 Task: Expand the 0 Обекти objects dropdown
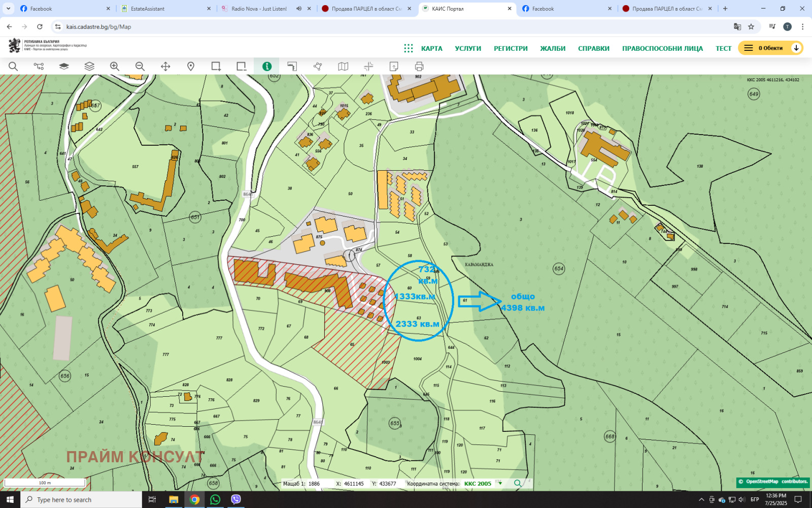tap(796, 48)
